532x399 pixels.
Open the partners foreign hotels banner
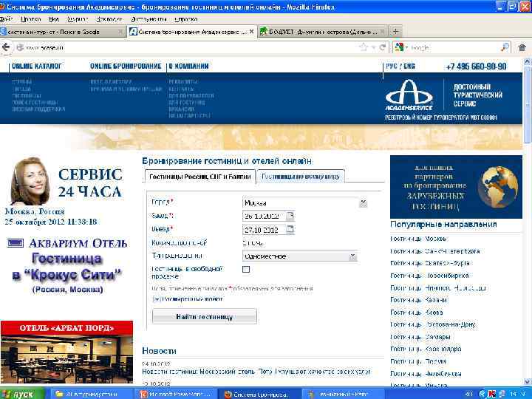click(456, 187)
